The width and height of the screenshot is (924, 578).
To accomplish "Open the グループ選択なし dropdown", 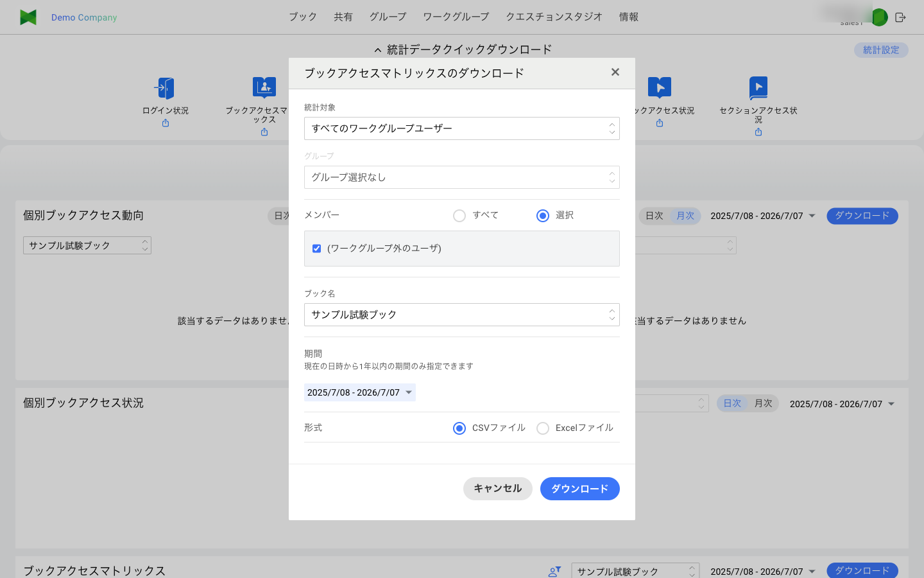I will tap(462, 177).
